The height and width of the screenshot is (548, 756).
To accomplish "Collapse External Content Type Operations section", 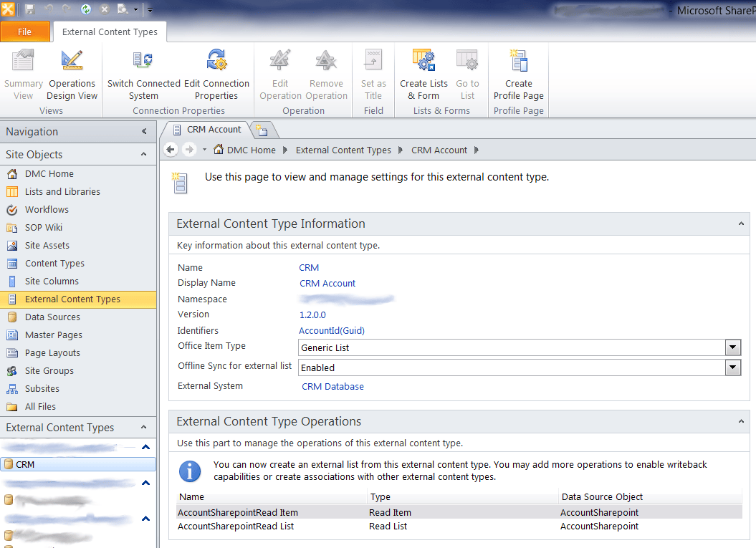I will pos(741,421).
